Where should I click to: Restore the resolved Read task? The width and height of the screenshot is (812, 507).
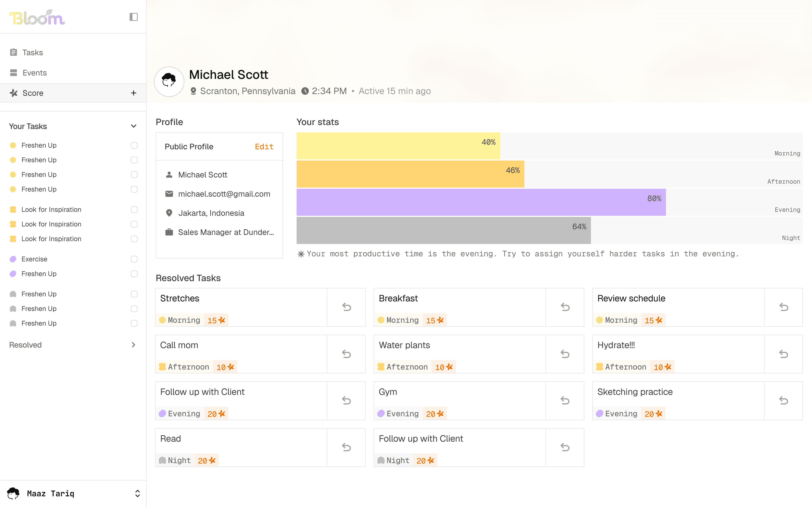point(346,447)
